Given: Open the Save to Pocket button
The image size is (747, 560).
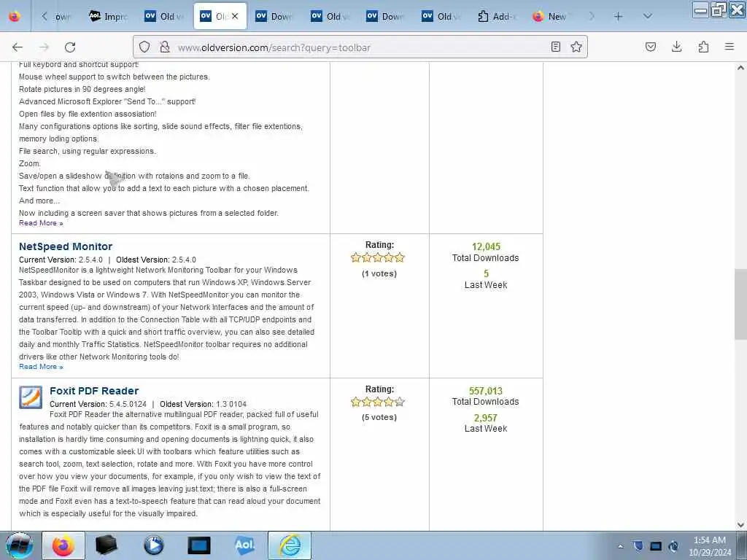Looking at the screenshot, I should (651, 47).
